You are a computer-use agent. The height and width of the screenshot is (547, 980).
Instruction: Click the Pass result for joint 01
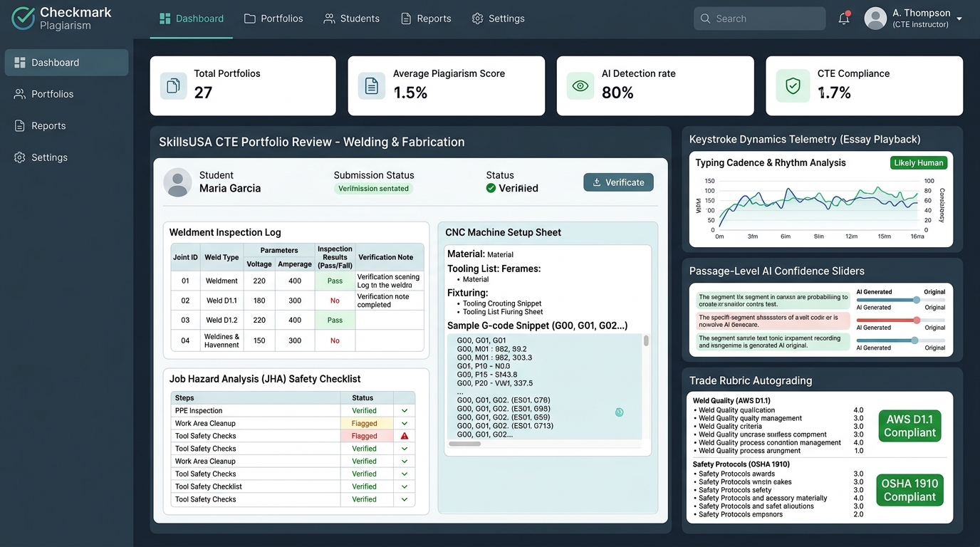click(335, 281)
